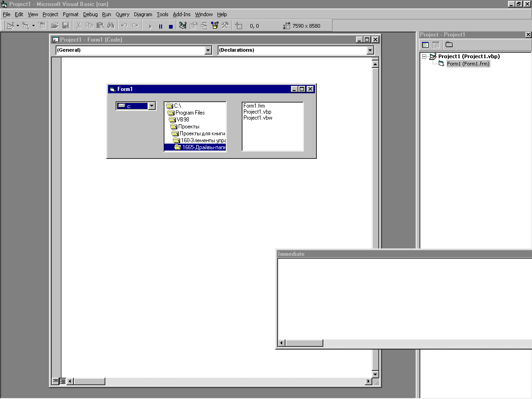Select the VB98 folder
Image resolution: width=532 pixels, height=399 pixels.
click(x=195, y=120)
